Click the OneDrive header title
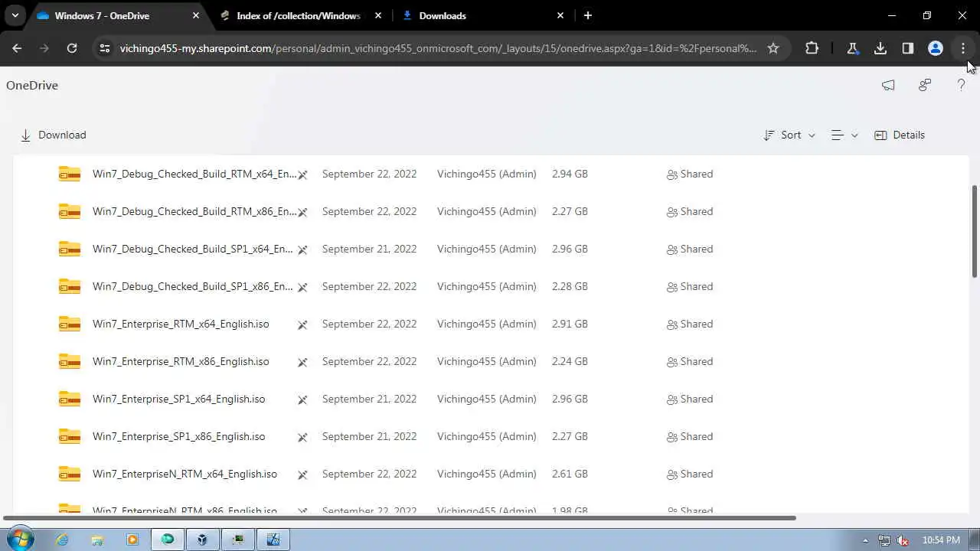This screenshot has height=551, width=980. click(x=32, y=85)
